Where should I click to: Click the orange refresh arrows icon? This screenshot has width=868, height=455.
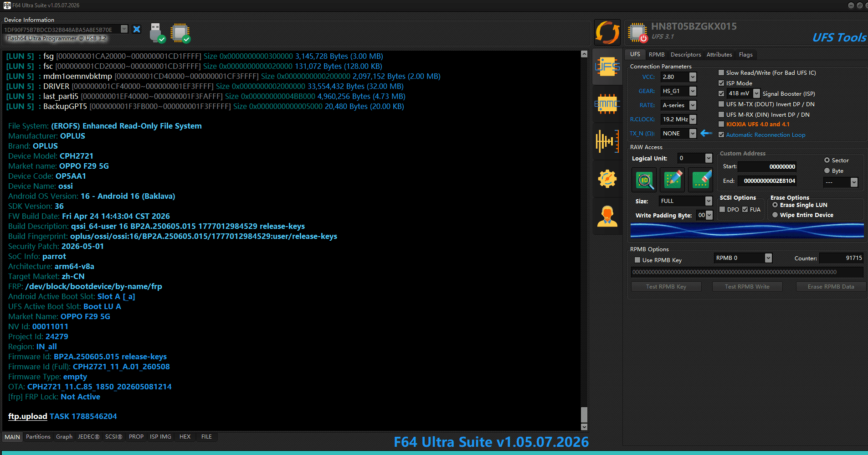click(607, 32)
